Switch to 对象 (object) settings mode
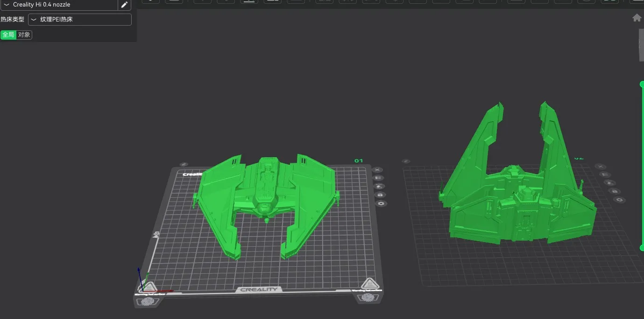Screen dimensions: 644x319 (24, 35)
